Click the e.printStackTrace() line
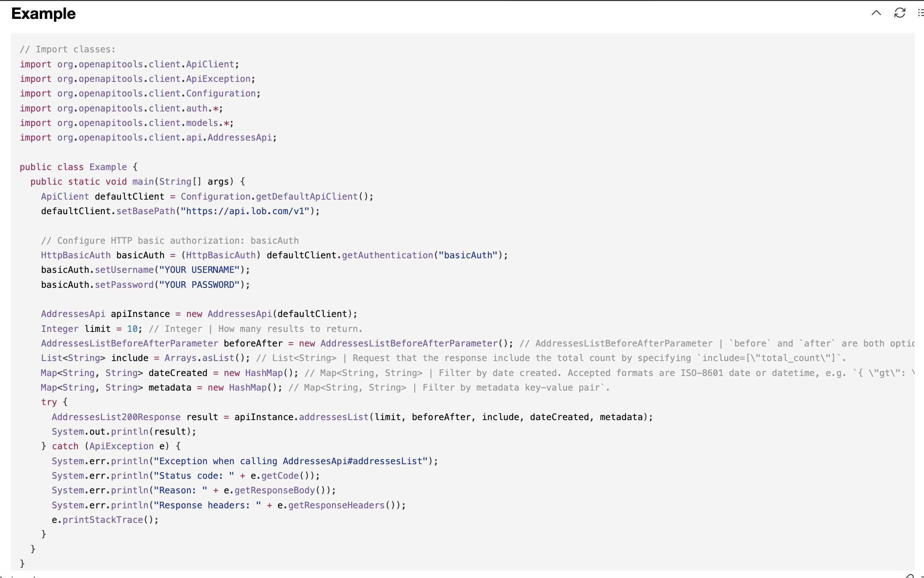The image size is (924, 578). pos(105,520)
